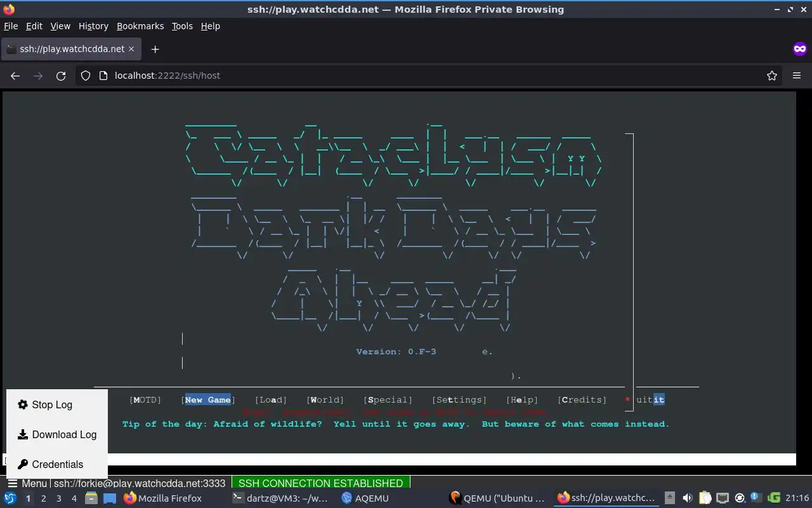Close the ssh://play.watchcdda.net tab
The width and height of the screenshot is (812, 508).
pyautogui.click(x=131, y=49)
